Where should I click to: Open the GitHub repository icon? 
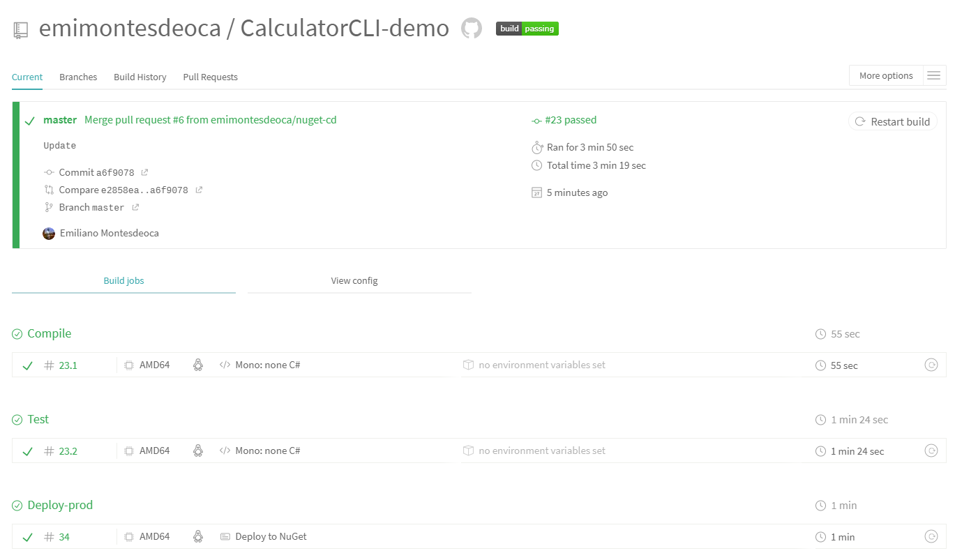(x=472, y=29)
